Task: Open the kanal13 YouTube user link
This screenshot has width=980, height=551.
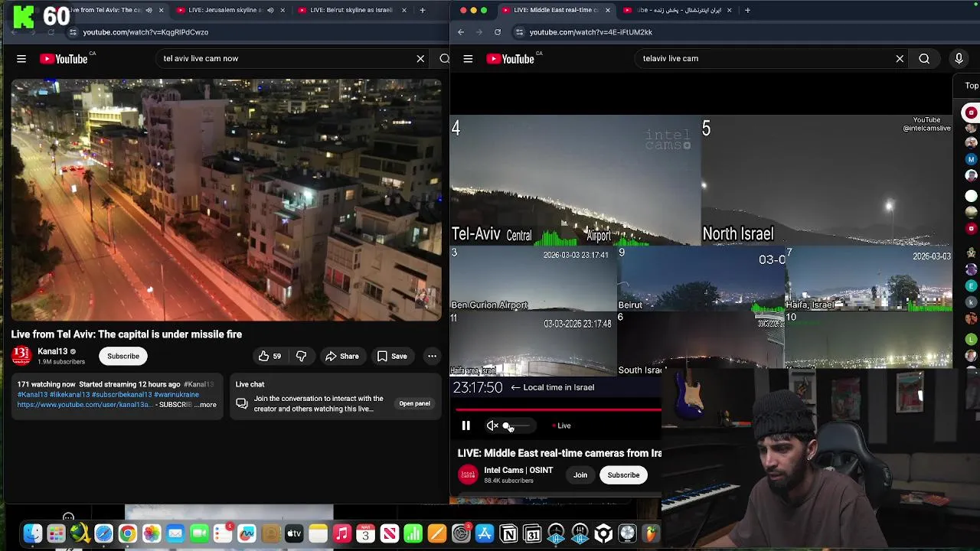Action: (x=86, y=405)
